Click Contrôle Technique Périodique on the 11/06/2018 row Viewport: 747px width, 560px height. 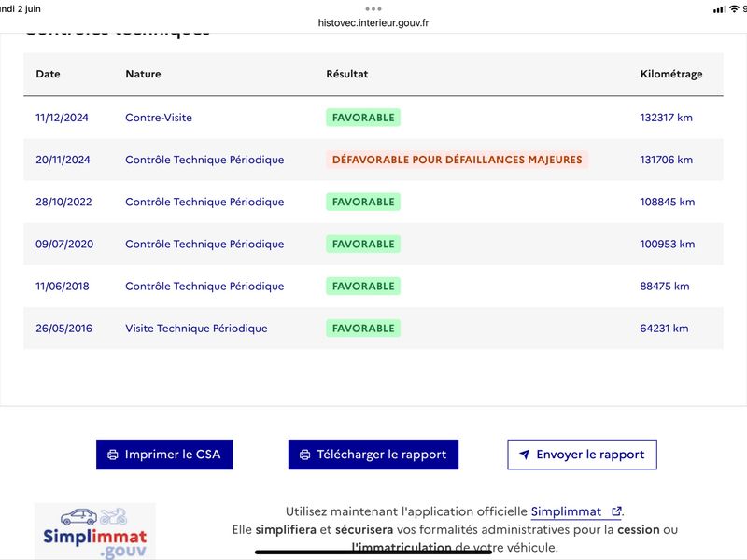(x=204, y=287)
